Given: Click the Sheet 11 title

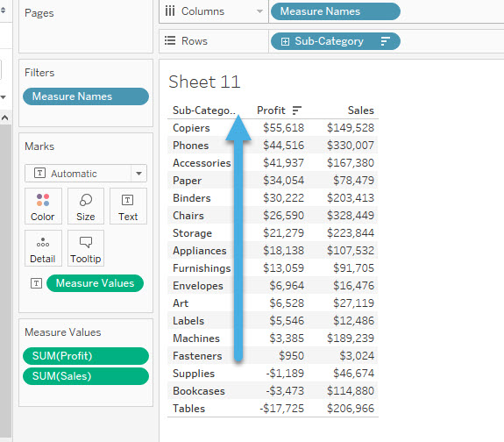Looking at the screenshot, I should point(204,82).
